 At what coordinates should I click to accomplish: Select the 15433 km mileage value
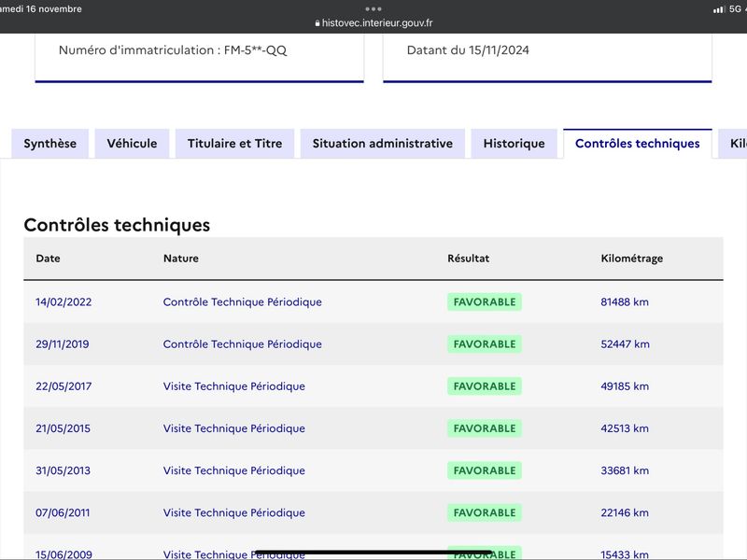point(625,554)
